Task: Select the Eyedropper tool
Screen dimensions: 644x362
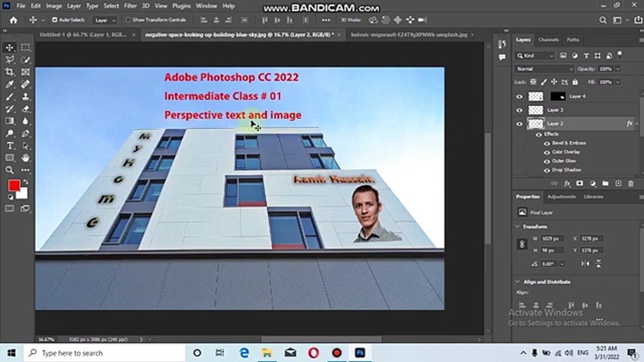Action: pyautogui.click(x=10, y=84)
